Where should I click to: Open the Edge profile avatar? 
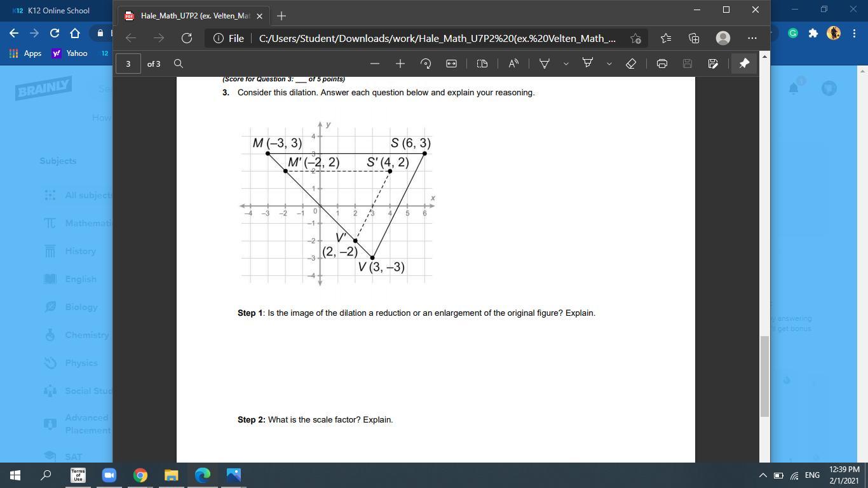723,38
